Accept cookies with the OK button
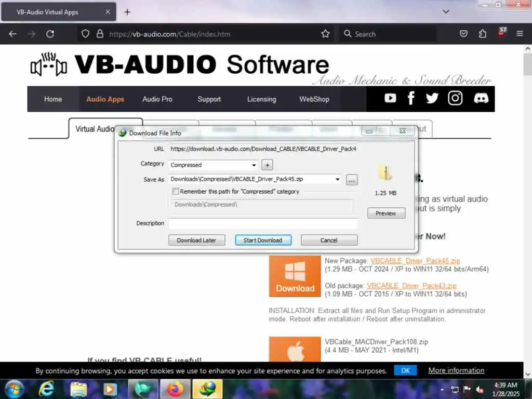532x399 pixels. (405, 370)
